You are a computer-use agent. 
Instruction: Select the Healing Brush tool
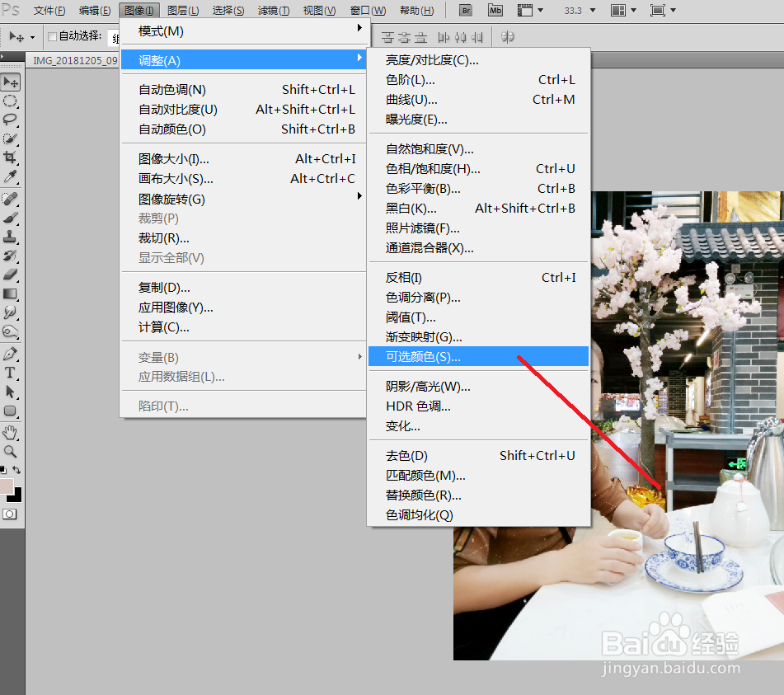11,199
